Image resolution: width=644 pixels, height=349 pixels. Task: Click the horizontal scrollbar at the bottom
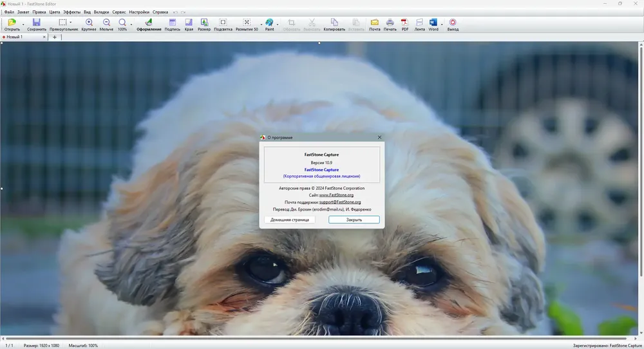(x=314, y=339)
